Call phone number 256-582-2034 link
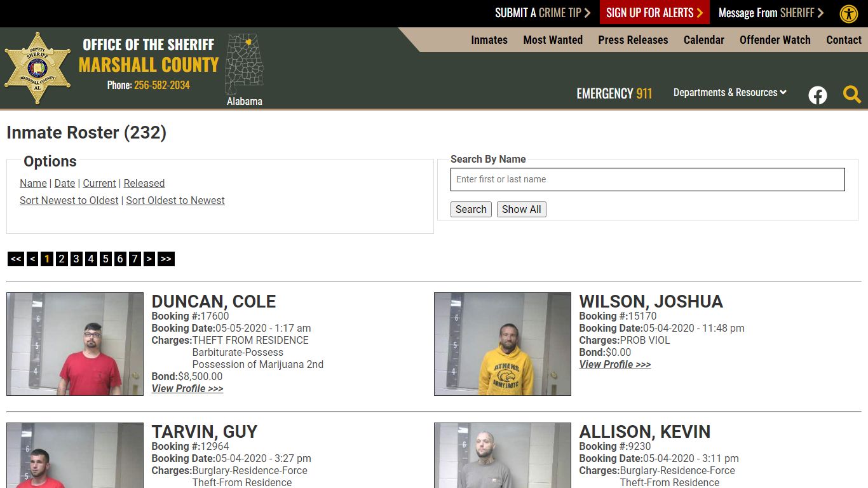868x488 pixels. click(x=162, y=85)
